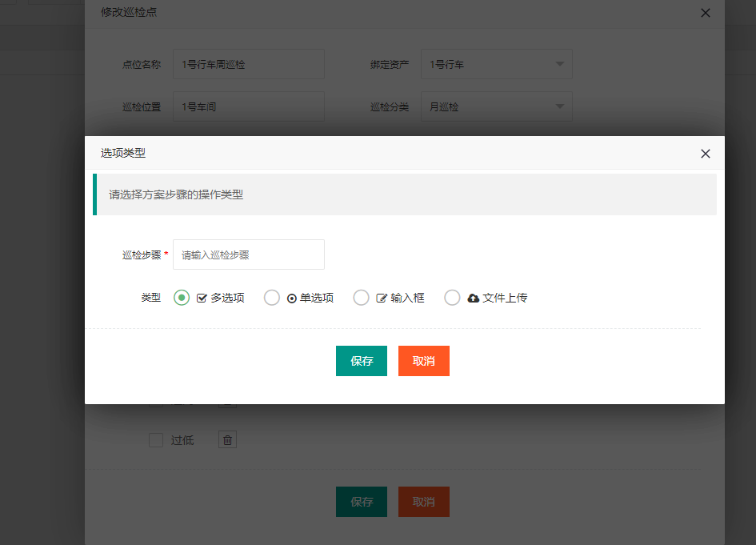The image size is (756, 545).
Task: Select the 文件上传 radio button
Action: (452, 298)
